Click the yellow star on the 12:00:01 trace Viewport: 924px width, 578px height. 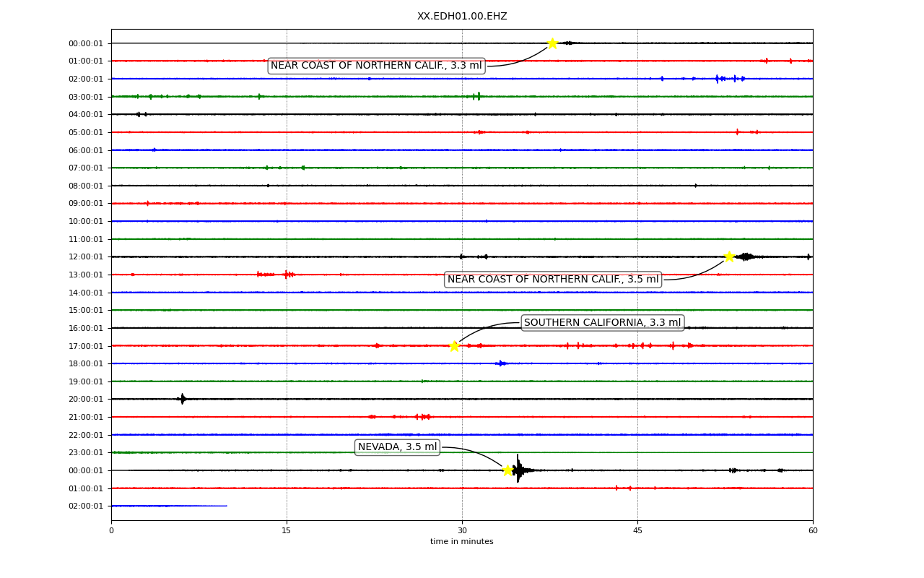[x=729, y=256]
